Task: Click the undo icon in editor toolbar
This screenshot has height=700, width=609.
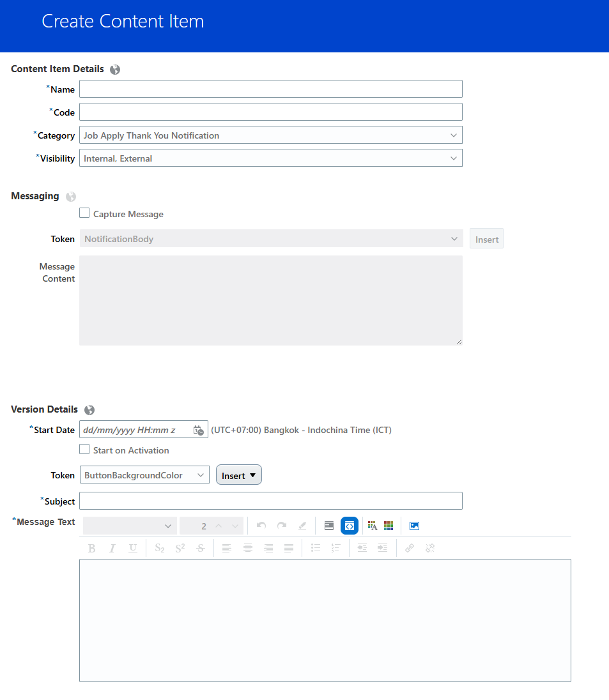Action: [261, 526]
